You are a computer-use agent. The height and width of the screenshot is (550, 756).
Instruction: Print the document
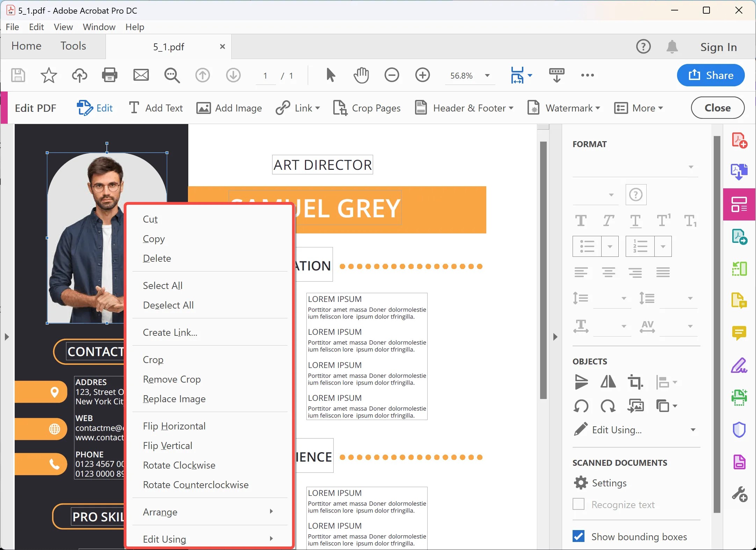(110, 75)
